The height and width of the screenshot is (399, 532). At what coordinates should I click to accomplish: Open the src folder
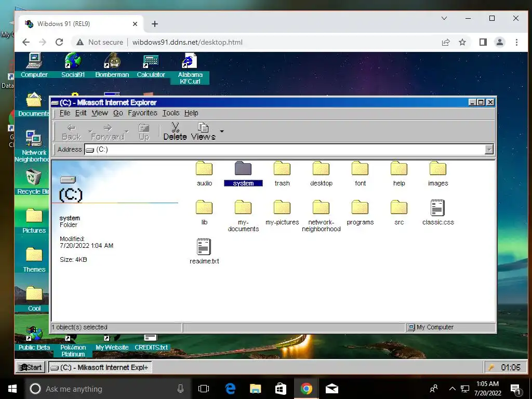click(x=399, y=212)
